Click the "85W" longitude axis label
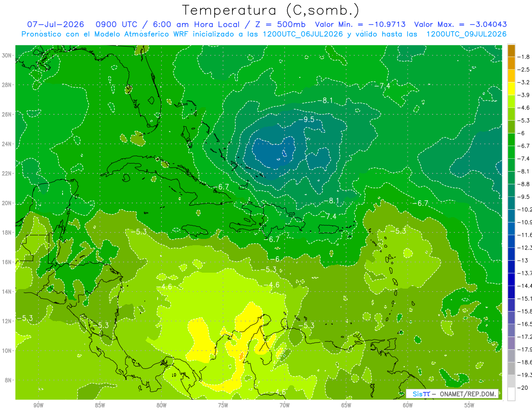Screen dimensions: 532x411 click(100, 406)
